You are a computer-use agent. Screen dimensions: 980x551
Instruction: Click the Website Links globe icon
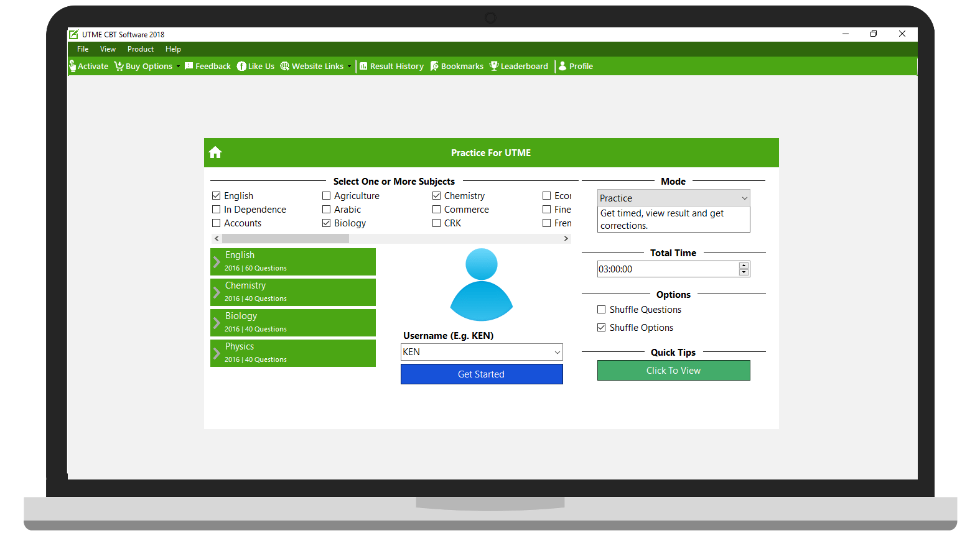point(285,66)
